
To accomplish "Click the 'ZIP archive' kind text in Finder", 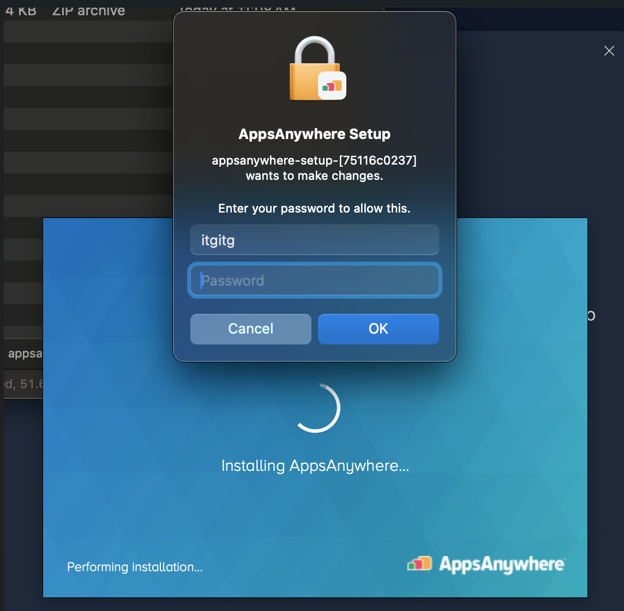I will 88,11.
